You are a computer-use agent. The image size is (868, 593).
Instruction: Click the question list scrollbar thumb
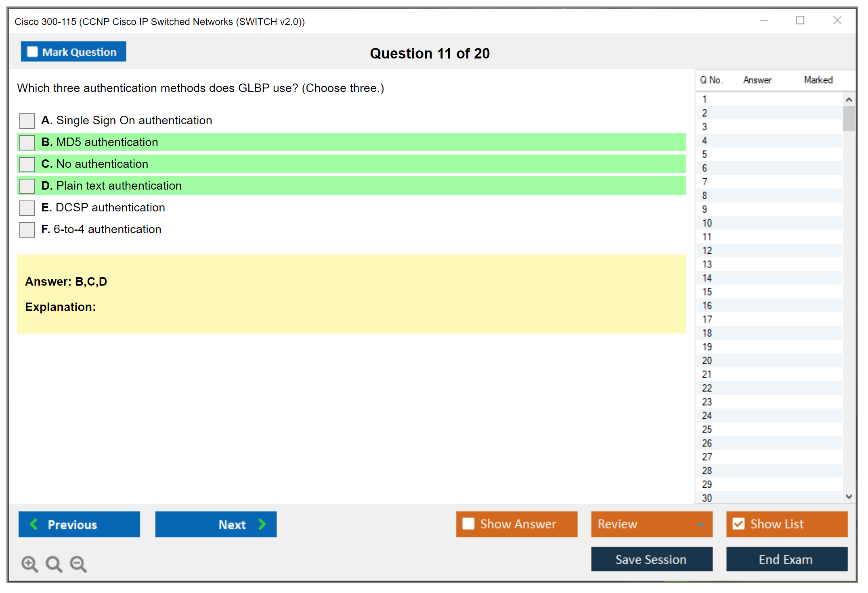coord(849,119)
